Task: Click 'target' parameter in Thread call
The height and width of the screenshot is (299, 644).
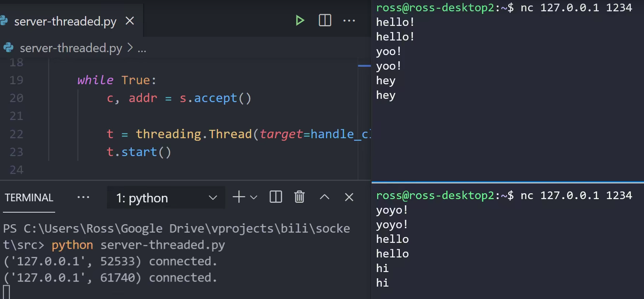Action: point(281,134)
